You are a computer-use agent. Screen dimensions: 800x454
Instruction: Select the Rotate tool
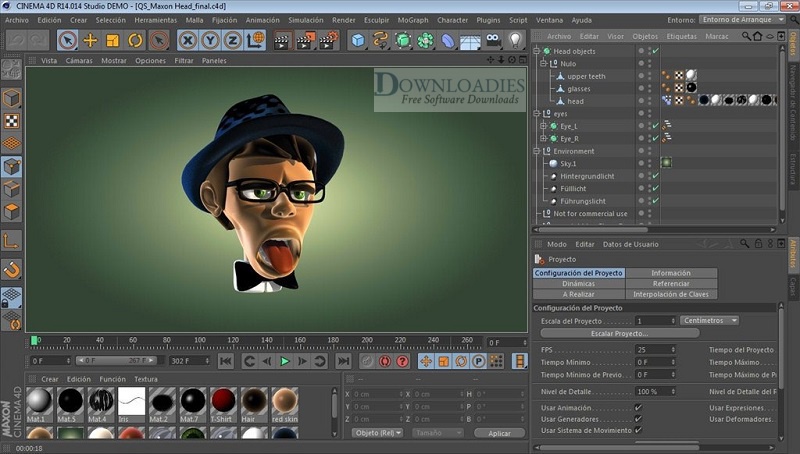pos(135,40)
